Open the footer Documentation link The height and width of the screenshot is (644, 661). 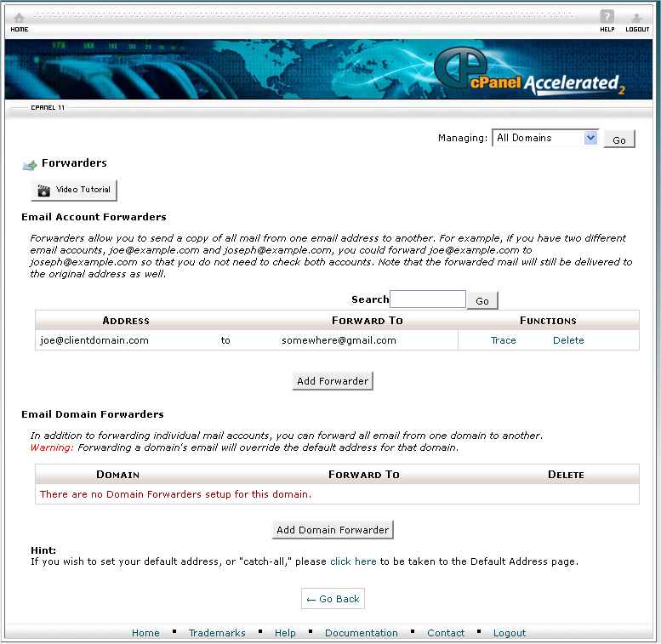pos(362,633)
